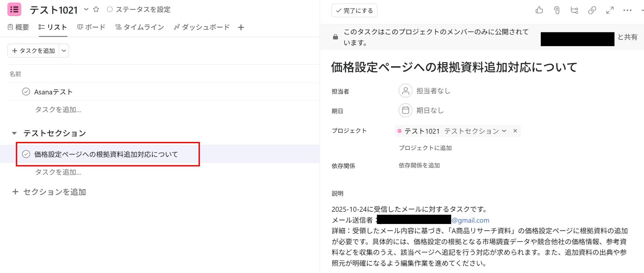Viewport: 644px width, 273px height.
Task: Open the gmail.com sender email link
Action: [470, 220]
